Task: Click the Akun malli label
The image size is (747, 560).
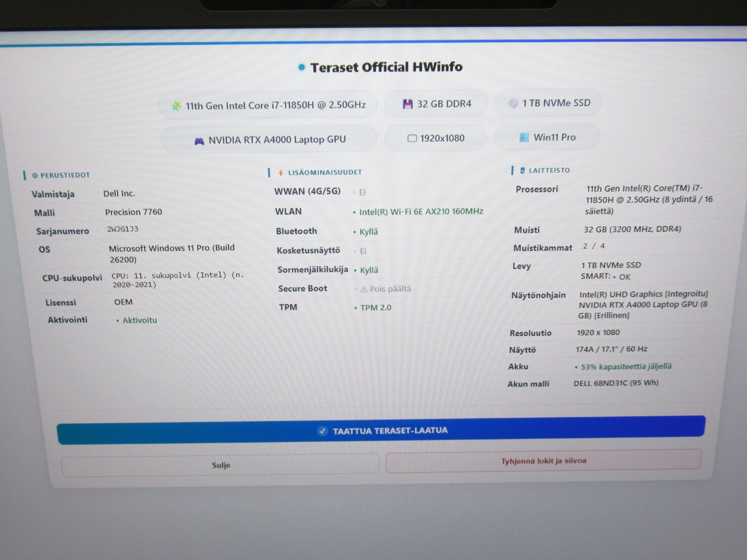Action: pyautogui.click(x=528, y=384)
